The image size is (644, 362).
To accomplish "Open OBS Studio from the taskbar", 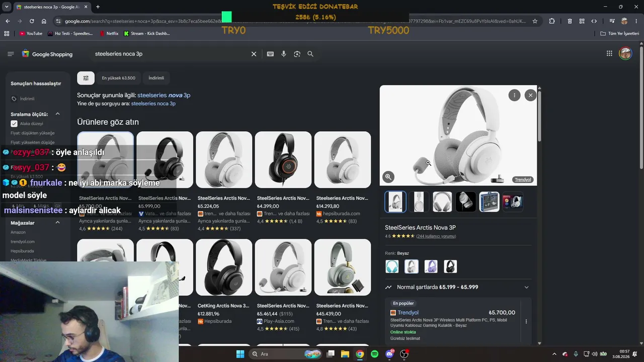I will click(404, 354).
